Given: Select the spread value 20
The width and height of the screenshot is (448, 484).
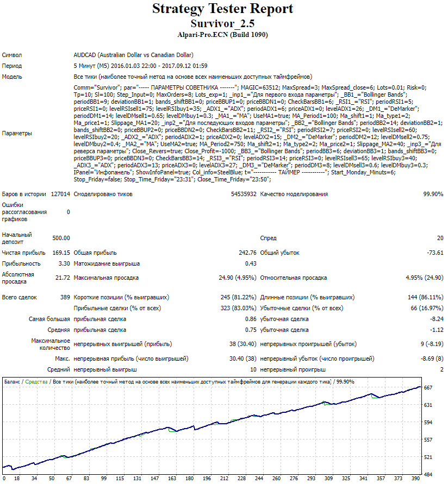Looking at the screenshot, I should coord(440,238).
